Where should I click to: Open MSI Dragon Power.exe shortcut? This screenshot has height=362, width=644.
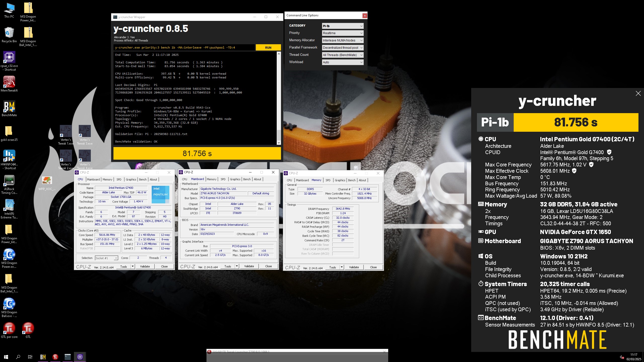coord(9,258)
